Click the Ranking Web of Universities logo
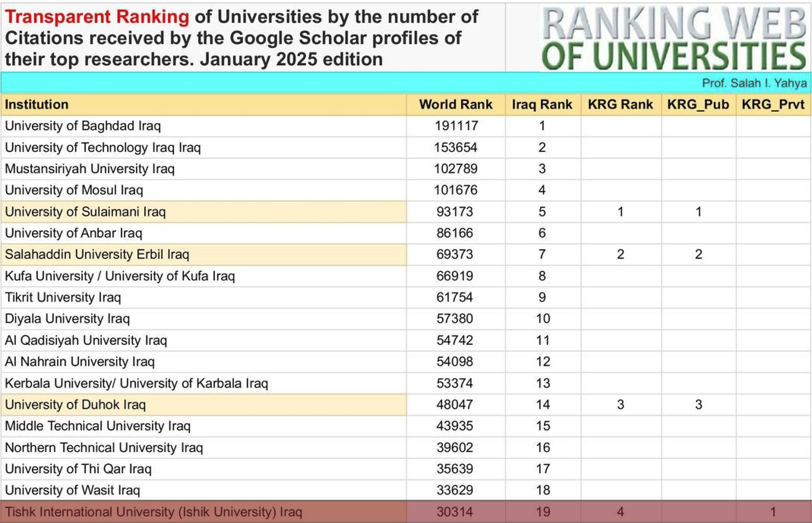812x523 pixels. 674,38
